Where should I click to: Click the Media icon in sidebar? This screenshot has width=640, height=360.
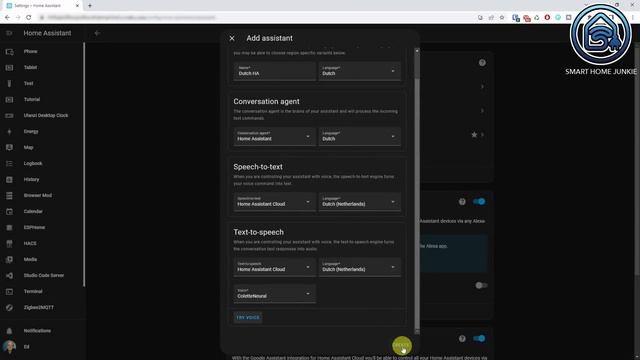[x=9, y=260]
